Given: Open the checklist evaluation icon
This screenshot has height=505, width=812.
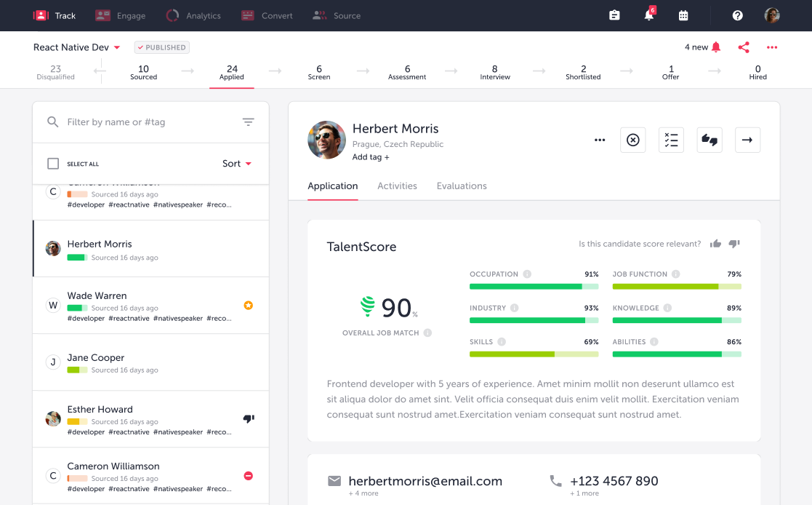Looking at the screenshot, I should pyautogui.click(x=671, y=140).
